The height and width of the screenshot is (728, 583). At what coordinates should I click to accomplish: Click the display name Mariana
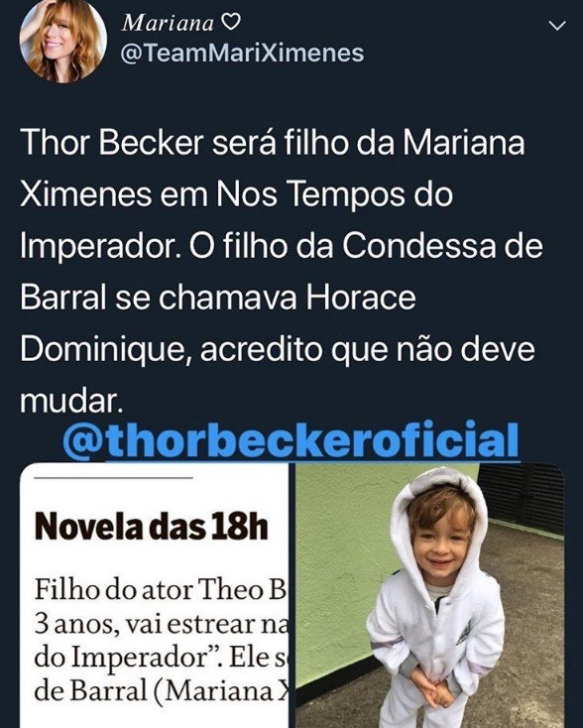[x=168, y=23]
